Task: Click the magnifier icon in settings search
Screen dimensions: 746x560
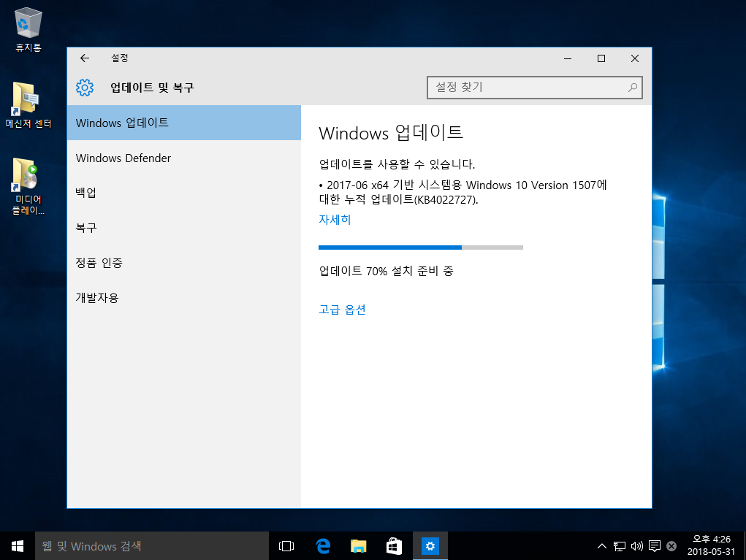Action: (x=632, y=88)
